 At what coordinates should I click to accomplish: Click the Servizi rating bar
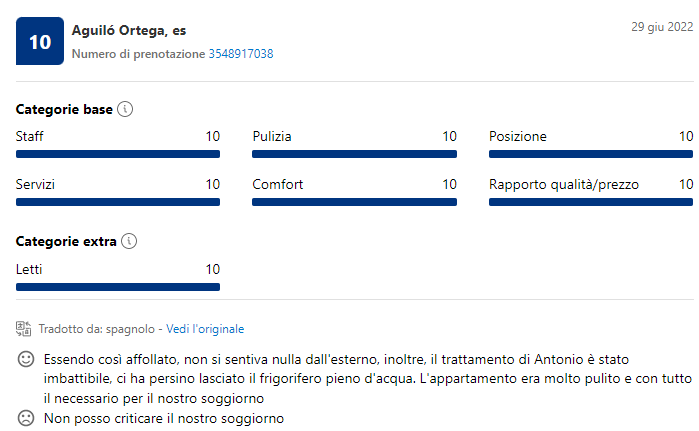click(118, 202)
